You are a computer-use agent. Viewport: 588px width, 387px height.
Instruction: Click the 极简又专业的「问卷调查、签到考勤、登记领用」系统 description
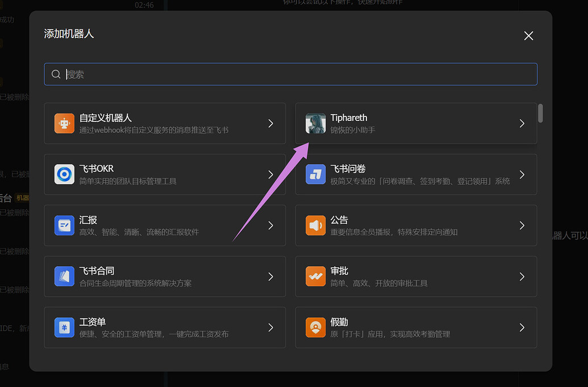[420, 181]
